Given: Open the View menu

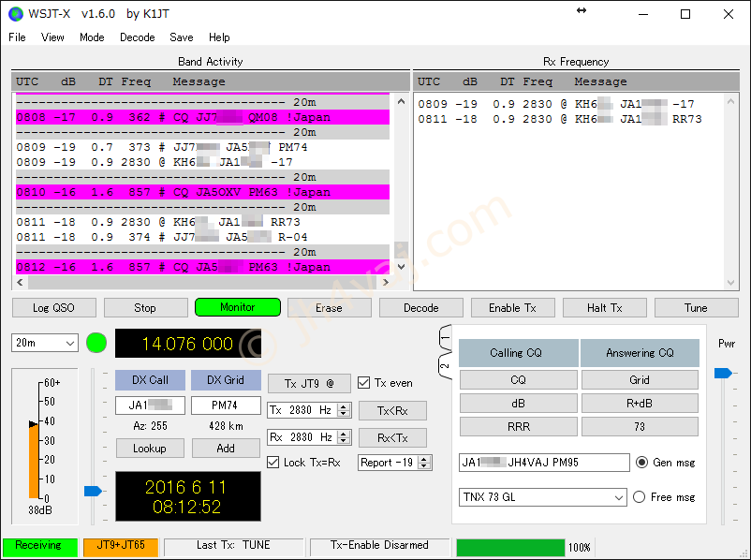Looking at the screenshot, I should (x=52, y=37).
